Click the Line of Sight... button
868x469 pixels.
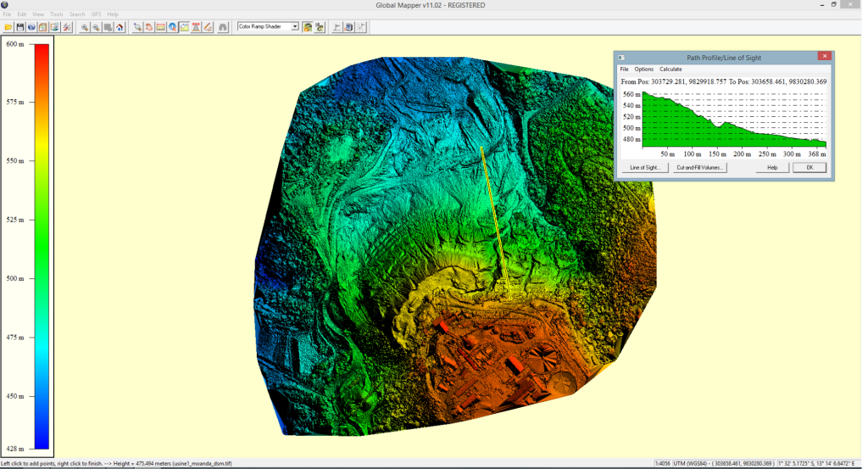pos(645,168)
